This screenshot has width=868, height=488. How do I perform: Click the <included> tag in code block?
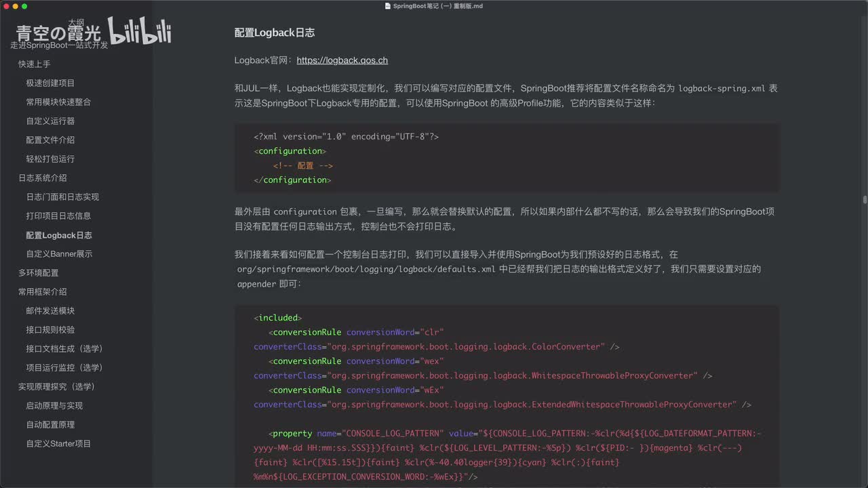[x=278, y=318]
